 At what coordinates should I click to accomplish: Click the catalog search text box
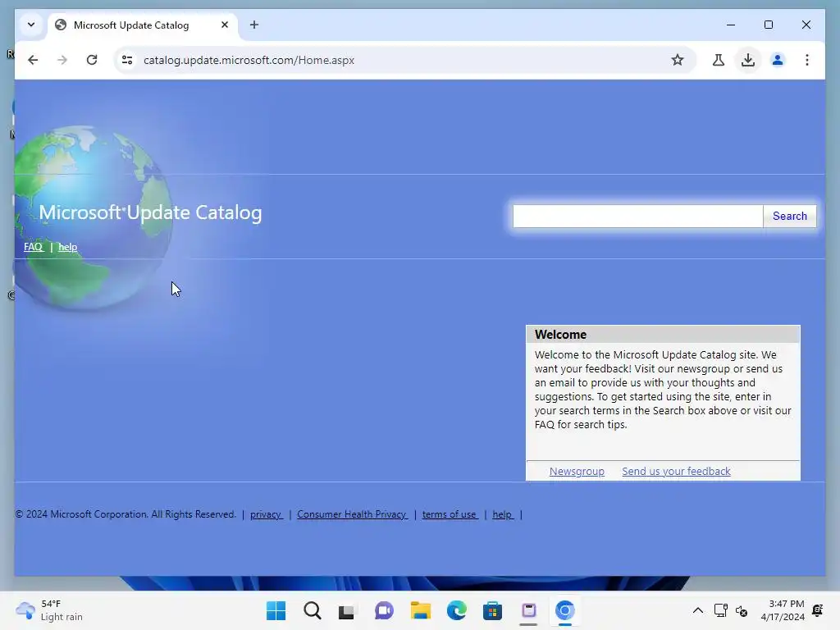[637, 216]
